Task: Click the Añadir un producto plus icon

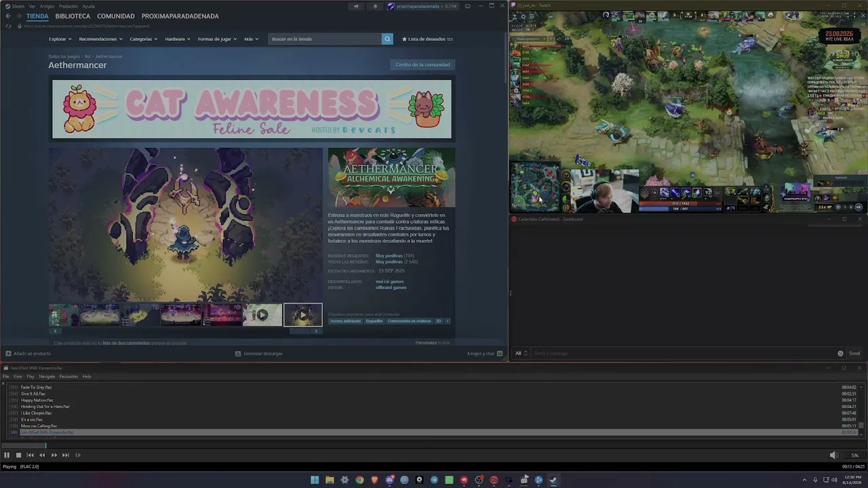Action: (8, 353)
